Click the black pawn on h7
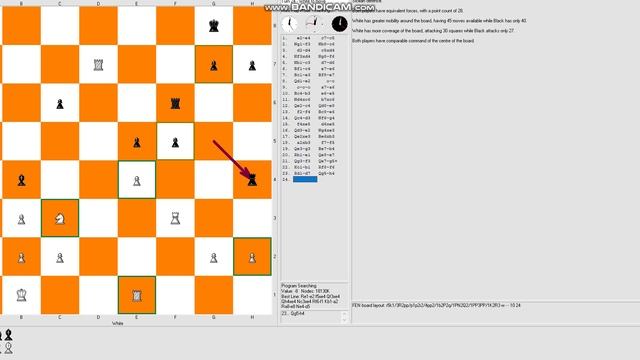The height and width of the screenshot is (360, 640). coord(252,65)
